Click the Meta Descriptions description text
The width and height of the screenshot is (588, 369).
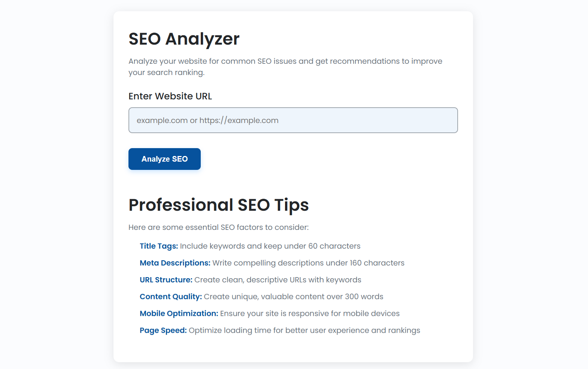coord(308,263)
